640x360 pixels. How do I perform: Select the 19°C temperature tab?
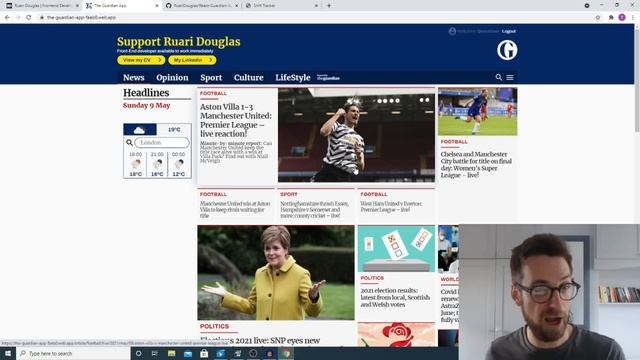tap(174, 129)
